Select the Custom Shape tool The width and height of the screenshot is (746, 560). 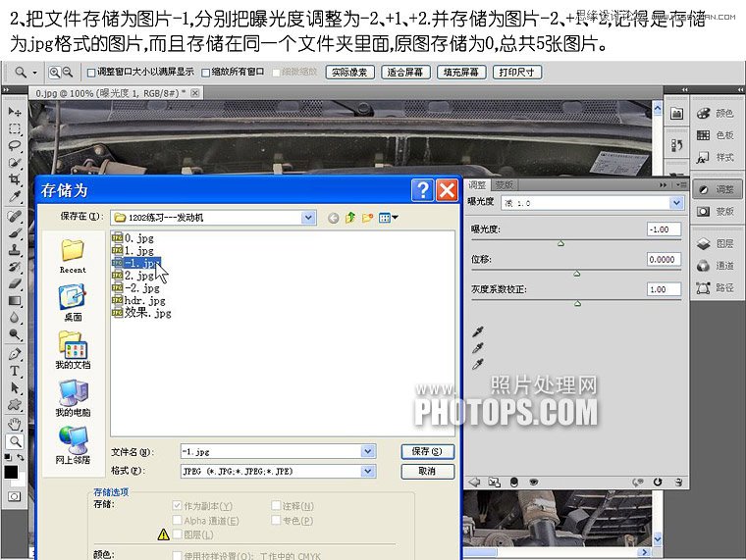[15, 404]
